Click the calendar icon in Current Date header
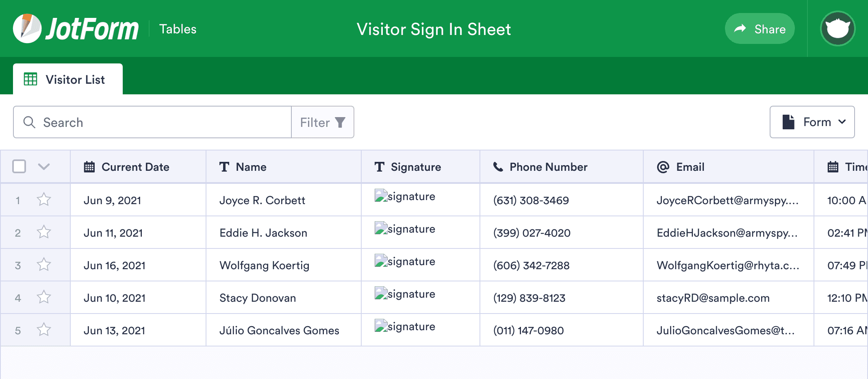This screenshot has height=379, width=868. click(89, 167)
